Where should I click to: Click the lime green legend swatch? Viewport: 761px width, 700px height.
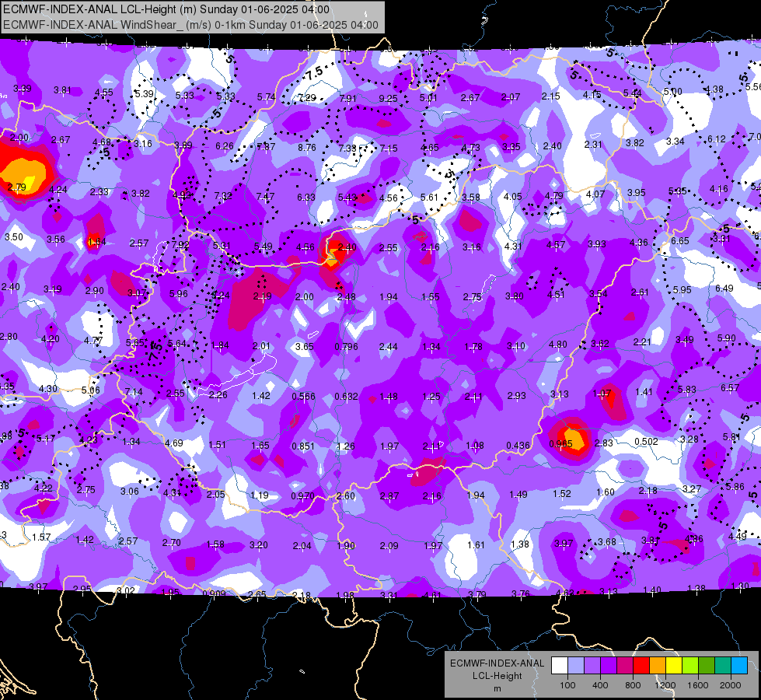[690, 666]
